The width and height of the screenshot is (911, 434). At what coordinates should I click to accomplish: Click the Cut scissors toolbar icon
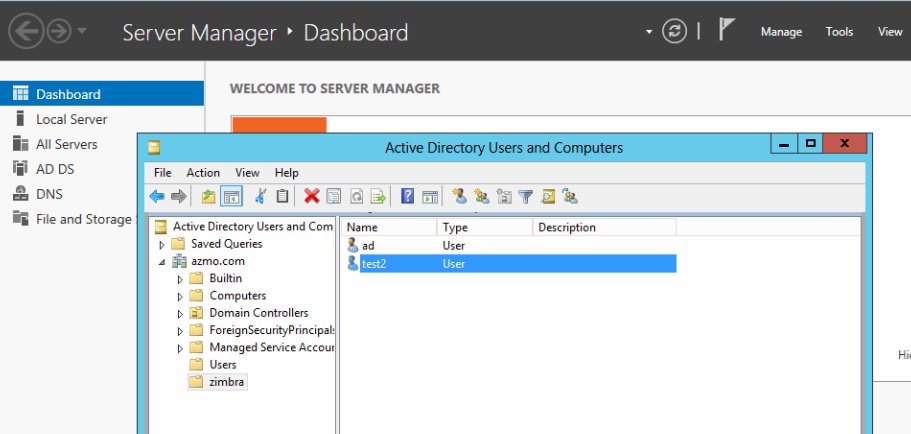point(261,197)
